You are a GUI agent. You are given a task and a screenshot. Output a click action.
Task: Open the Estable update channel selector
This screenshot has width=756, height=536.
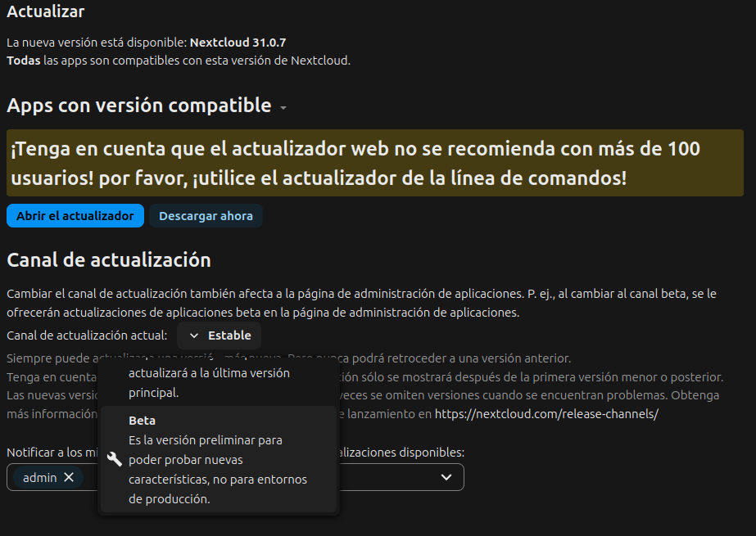coord(220,336)
